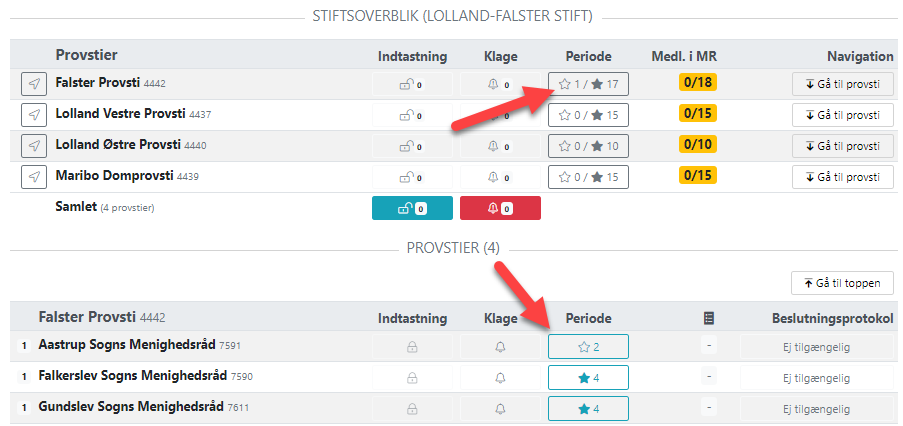Click the red Samlet klage bell button
Image resolution: width=903 pixels, height=426 pixels.
[x=500, y=208]
